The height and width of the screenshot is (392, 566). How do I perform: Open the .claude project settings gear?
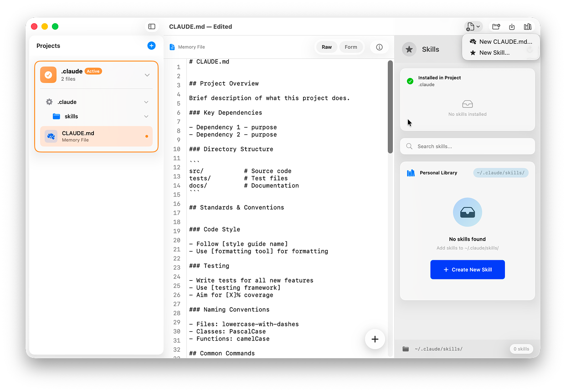pos(49,102)
